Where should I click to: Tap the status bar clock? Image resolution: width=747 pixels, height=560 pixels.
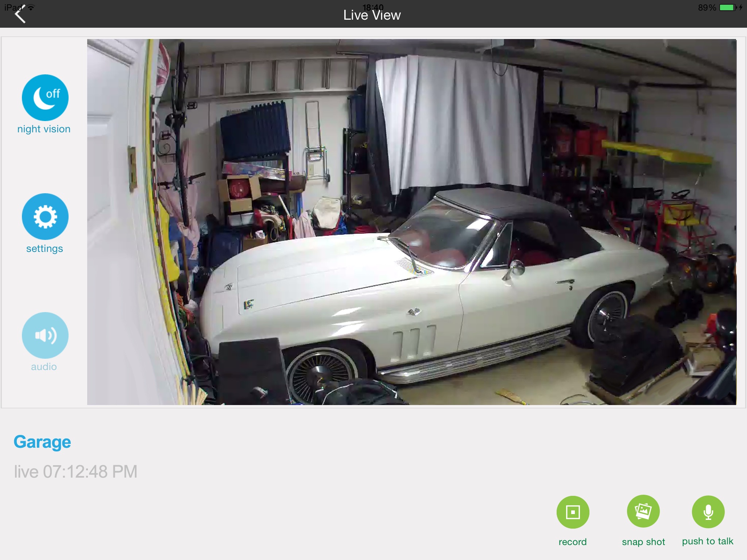(x=373, y=6)
